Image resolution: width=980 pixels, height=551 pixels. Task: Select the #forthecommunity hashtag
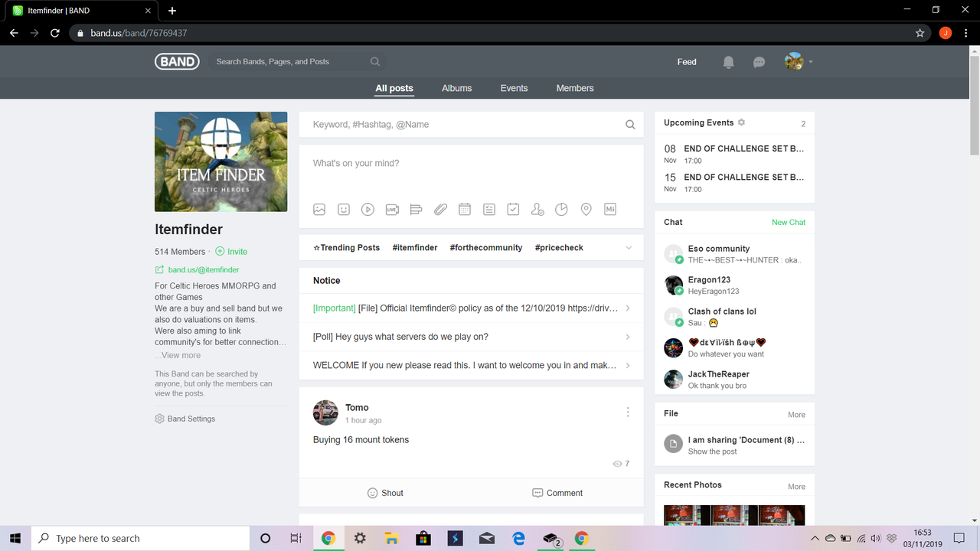(x=486, y=248)
